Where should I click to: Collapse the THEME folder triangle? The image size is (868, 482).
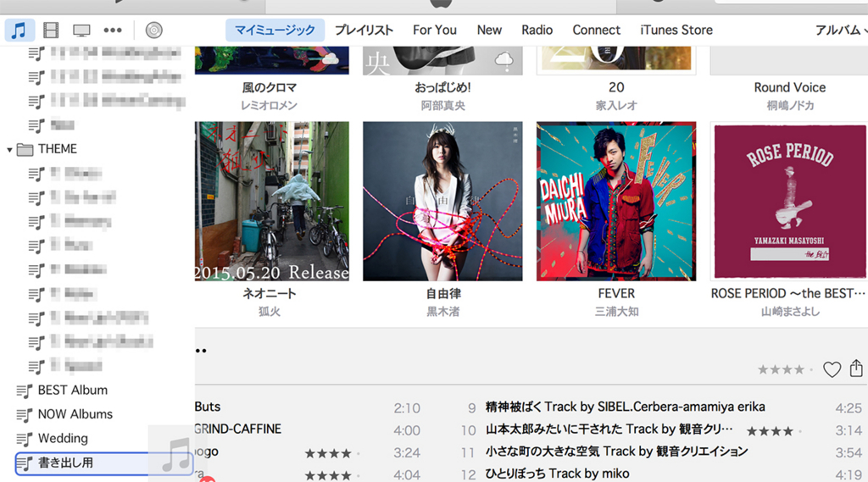(x=9, y=149)
